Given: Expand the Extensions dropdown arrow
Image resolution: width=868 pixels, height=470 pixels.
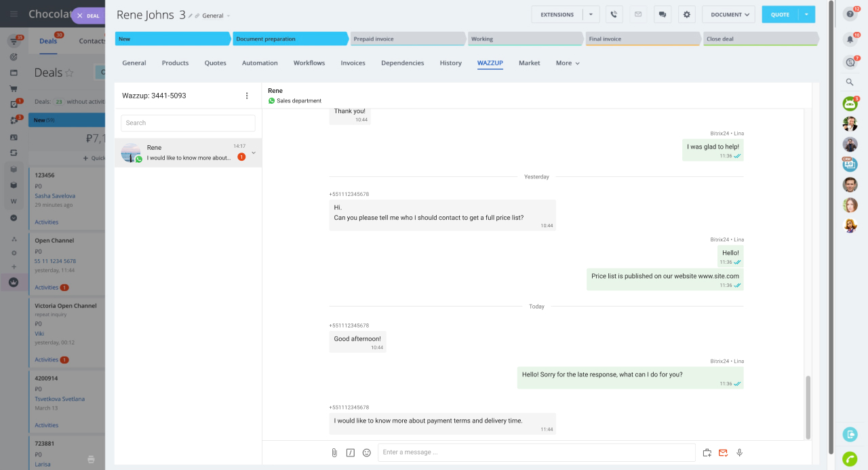Looking at the screenshot, I should point(591,14).
